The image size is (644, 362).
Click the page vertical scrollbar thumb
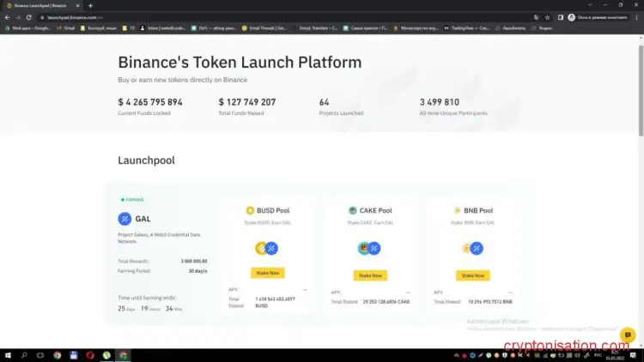(x=641, y=90)
